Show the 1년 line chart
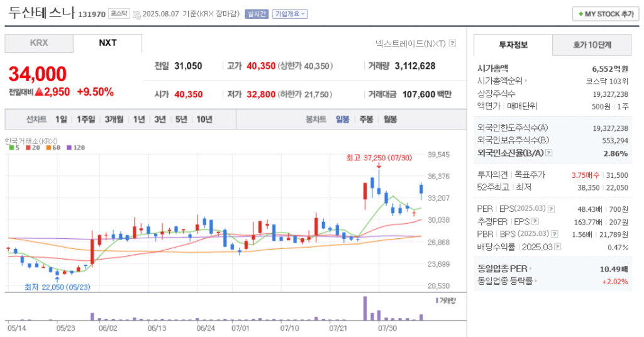This screenshot has width=644, height=337. tap(139, 119)
